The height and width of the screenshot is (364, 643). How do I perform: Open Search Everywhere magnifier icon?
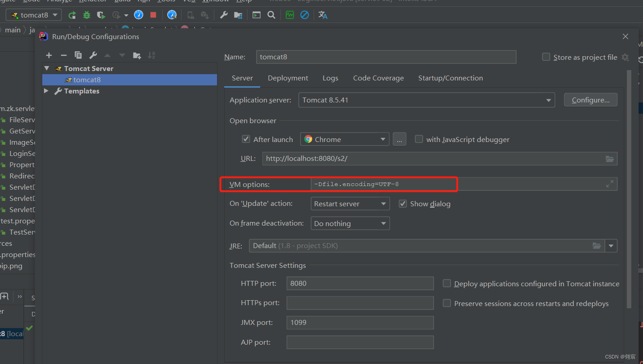pyautogui.click(x=271, y=15)
